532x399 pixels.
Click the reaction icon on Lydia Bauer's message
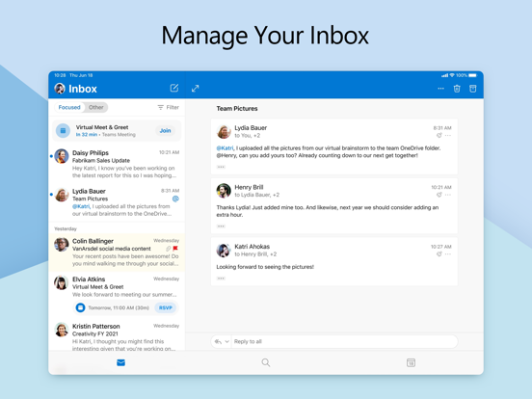(x=439, y=135)
